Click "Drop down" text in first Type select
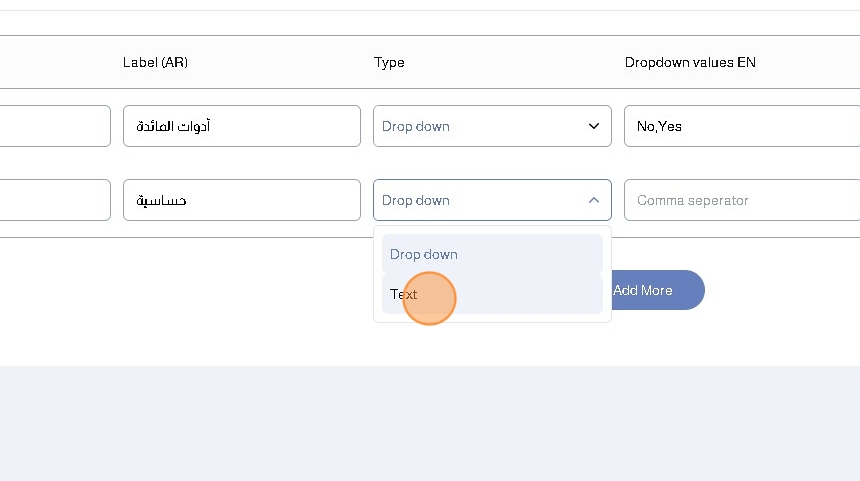Viewport: 860px width, 481px height. (416, 127)
